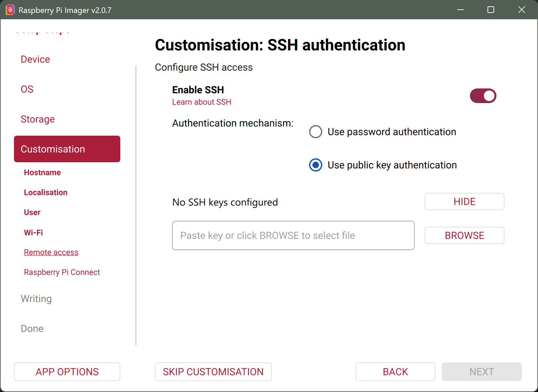Click the Raspberry Pi Imager app icon

pos(10,10)
